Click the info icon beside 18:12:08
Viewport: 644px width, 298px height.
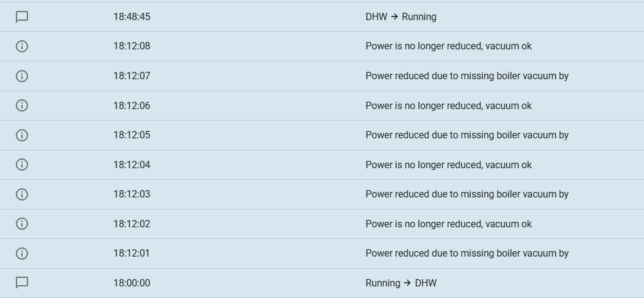[22, 46]
